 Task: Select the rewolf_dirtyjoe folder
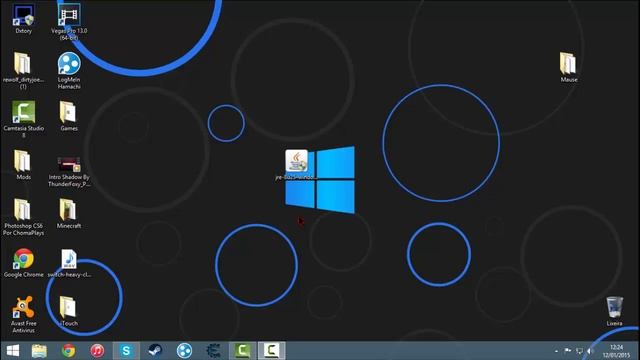click(23, 70)
